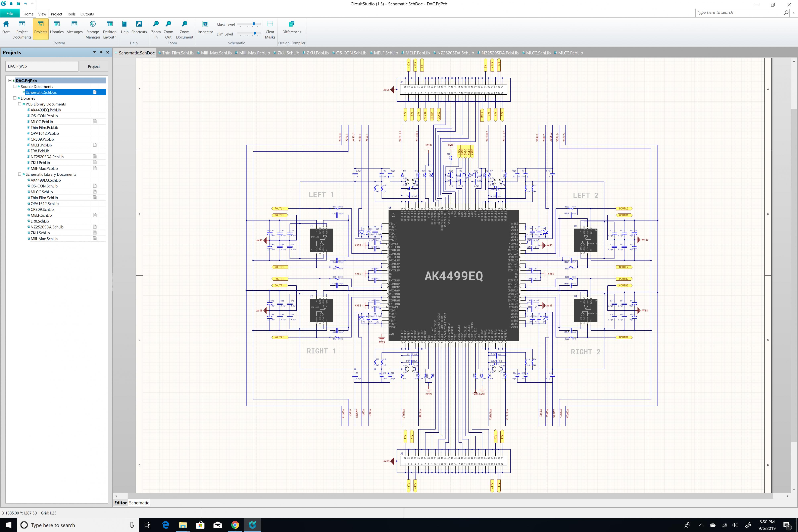Click the DAC.PrjPcb project name field
Image resolution: width=798 pixels, height=532 pixels.
(42, 66)
